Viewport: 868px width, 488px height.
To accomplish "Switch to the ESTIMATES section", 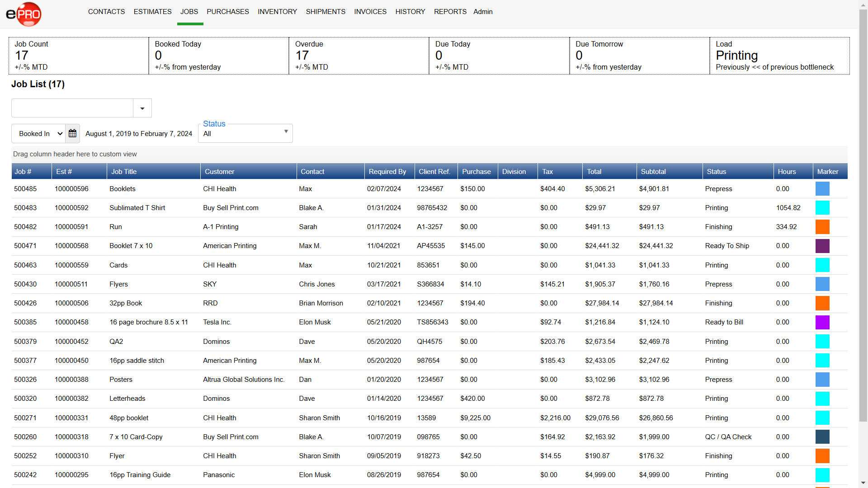I will [x=152, y=12].
